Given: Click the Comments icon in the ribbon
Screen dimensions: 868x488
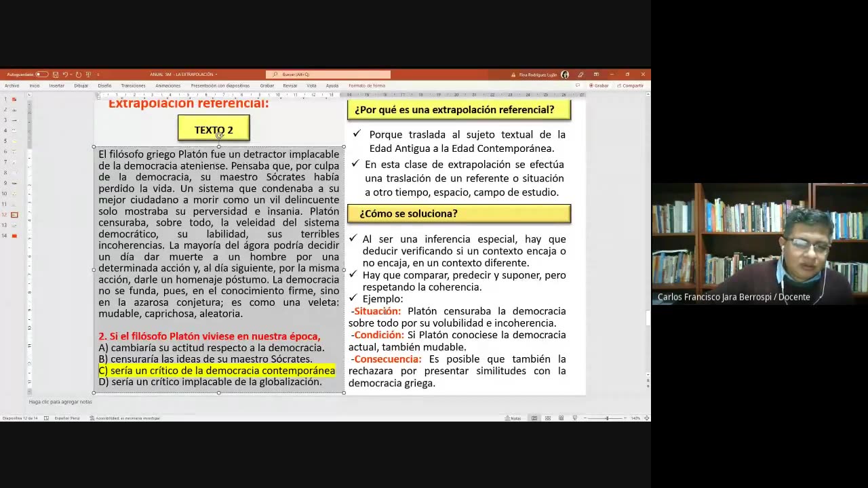Looking at the screenshot, I should pyautogui.click(x=578, y=85).
